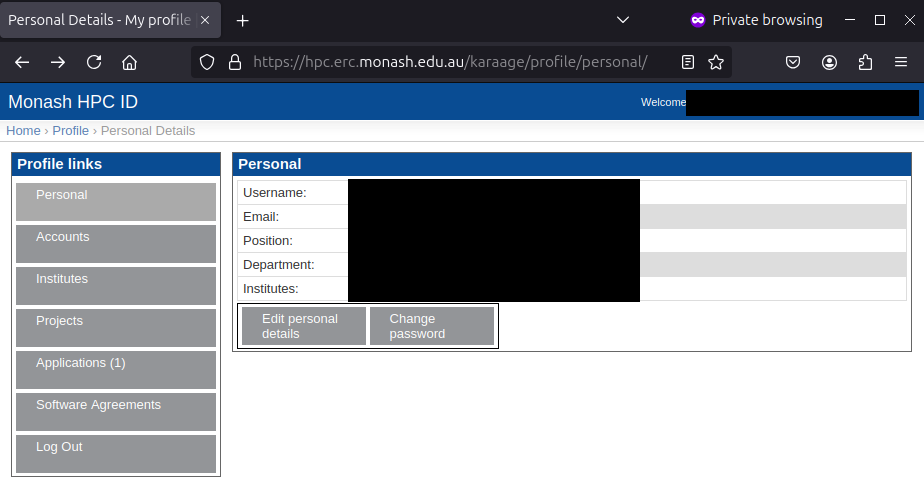Open the Firefox extensions menu
924x484 pixels.
866,62
